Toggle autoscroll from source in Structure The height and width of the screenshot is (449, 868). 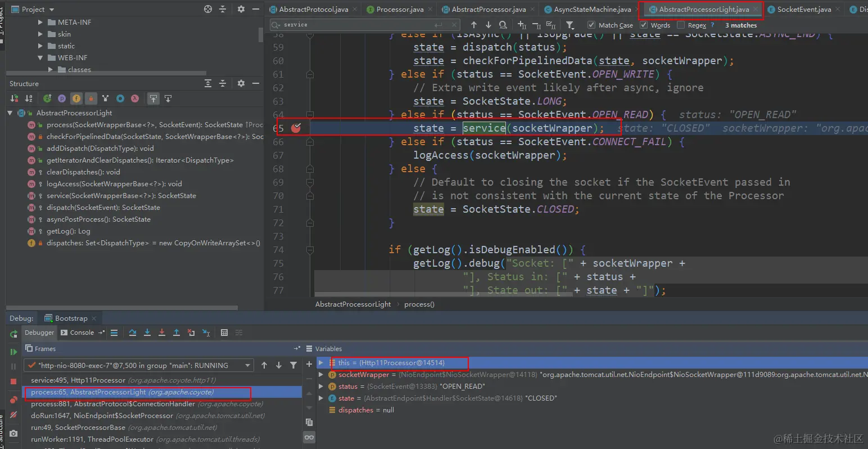tap(168, 98)
